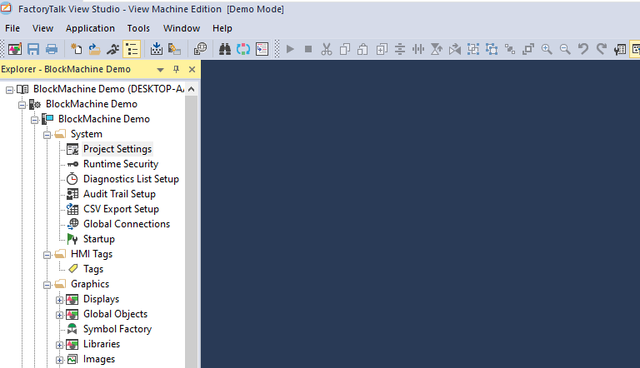
Task: Click the Languages globe toolbar icon
Action: [x=200, y=49]
